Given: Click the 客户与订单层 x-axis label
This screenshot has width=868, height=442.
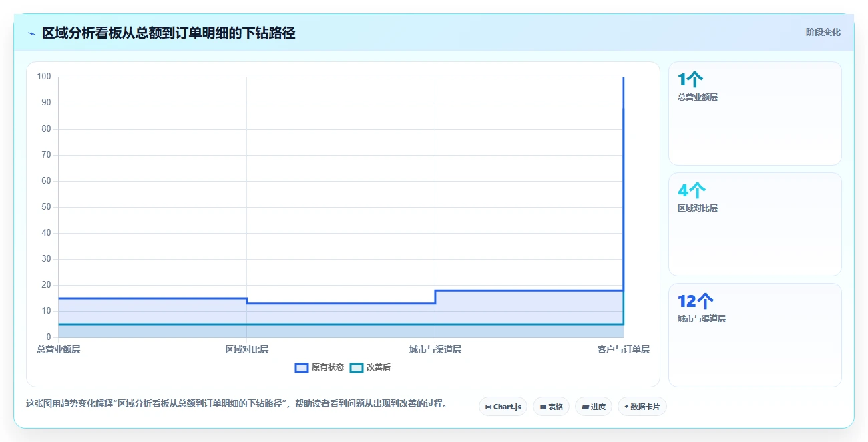Looking at the screenshot, I should [x=624, y=349].
